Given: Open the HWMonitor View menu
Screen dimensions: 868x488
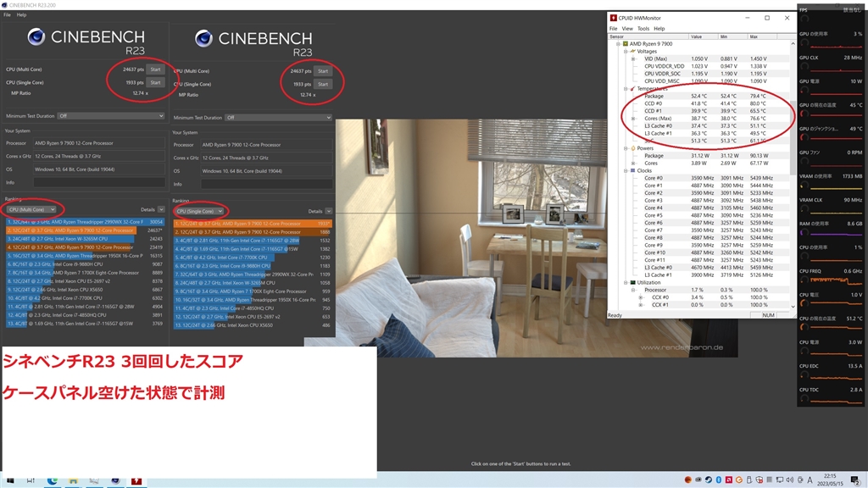Looking at the screenshot, I should pos(627,29).
